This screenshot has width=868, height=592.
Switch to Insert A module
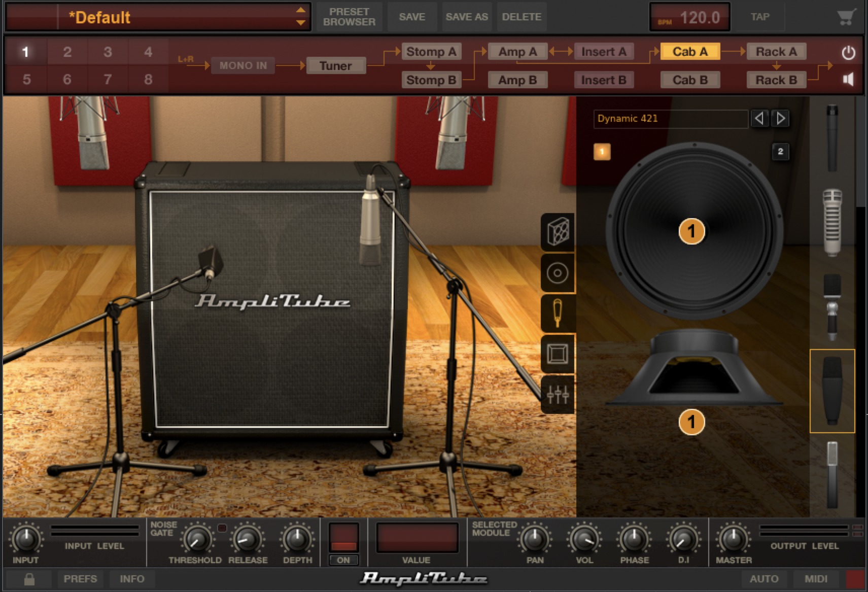pos(604,52)
